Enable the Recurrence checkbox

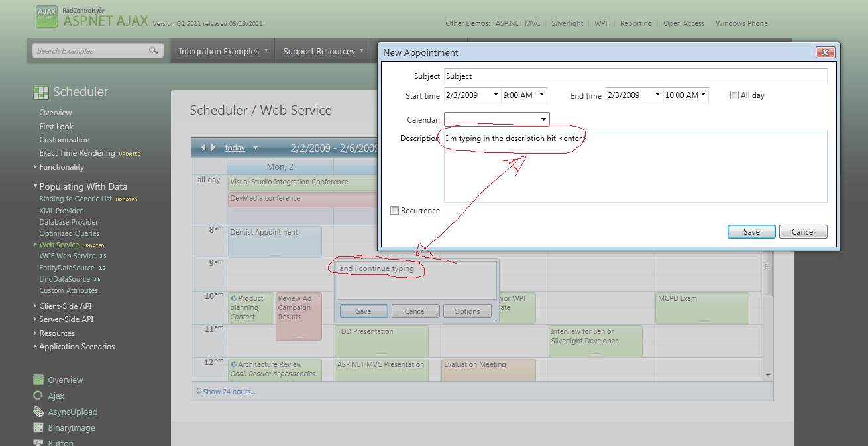tap(395, 211)
